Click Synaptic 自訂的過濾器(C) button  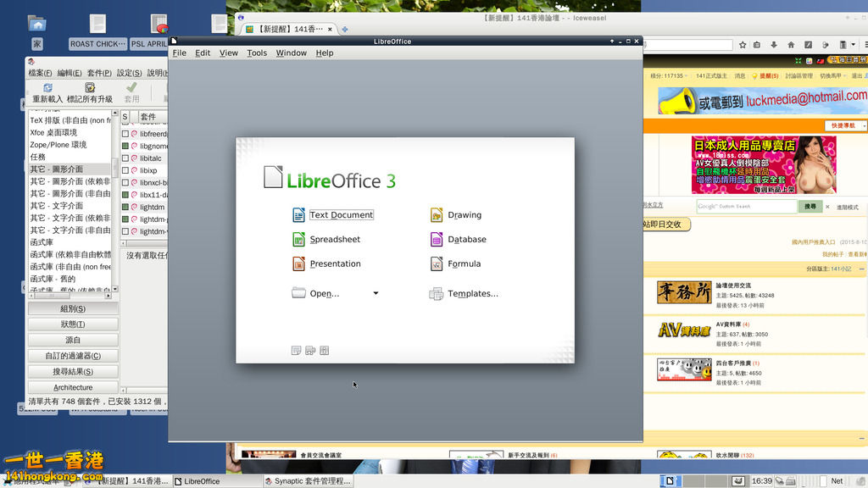pos(73,356)
